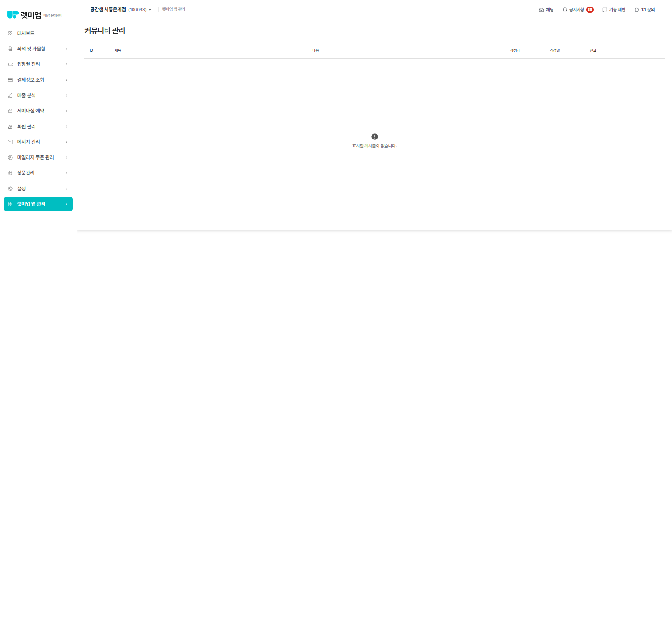Click the 작성자 column header

click(x=515, y=50)
